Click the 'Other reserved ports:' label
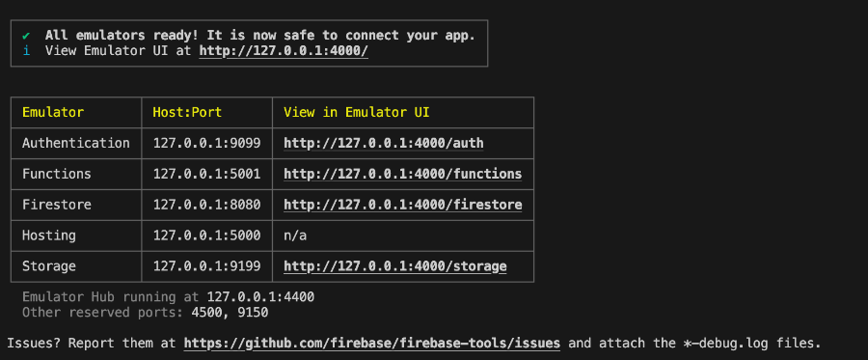 coord(102,313)
